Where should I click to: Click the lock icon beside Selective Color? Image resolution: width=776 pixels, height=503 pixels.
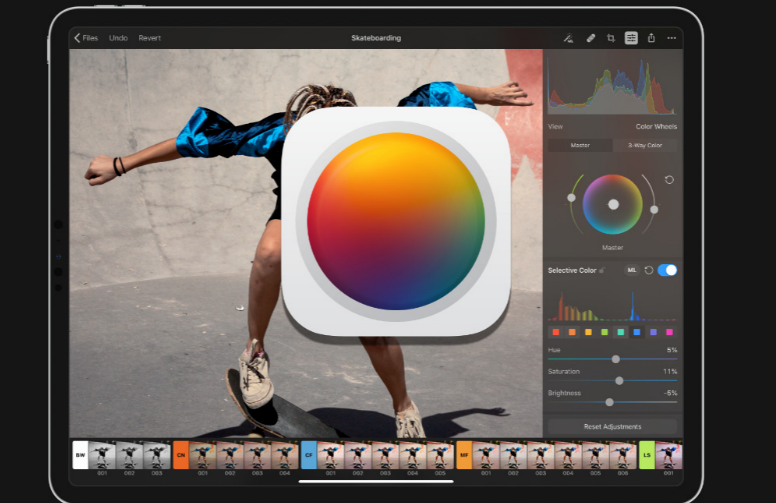(602, 270)
